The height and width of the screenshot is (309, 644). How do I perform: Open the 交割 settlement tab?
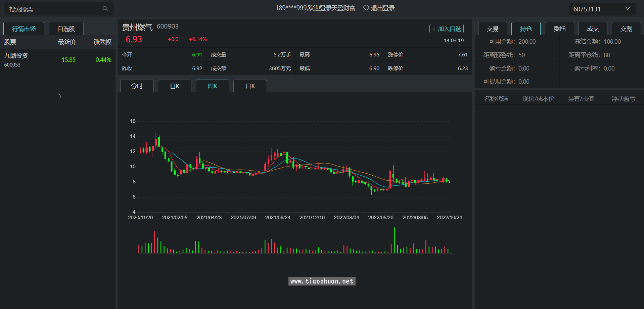(626, 29)
